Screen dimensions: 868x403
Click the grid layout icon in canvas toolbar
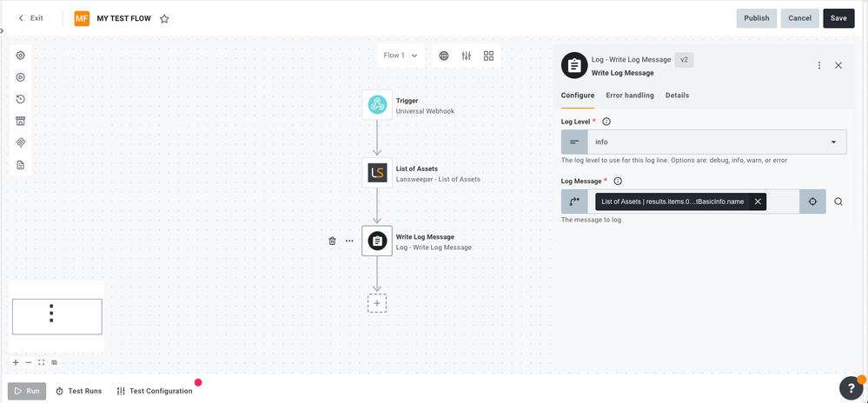pyautogui.click(x=488, y=56)
